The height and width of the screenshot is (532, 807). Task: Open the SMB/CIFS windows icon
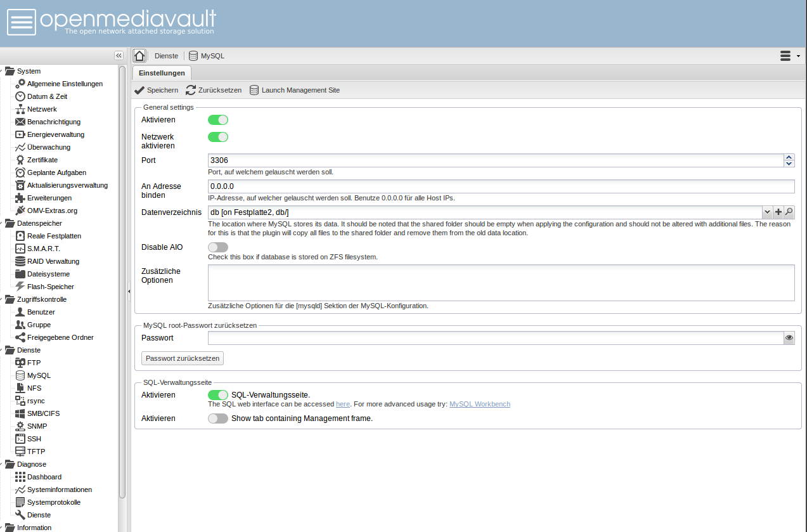20,413
